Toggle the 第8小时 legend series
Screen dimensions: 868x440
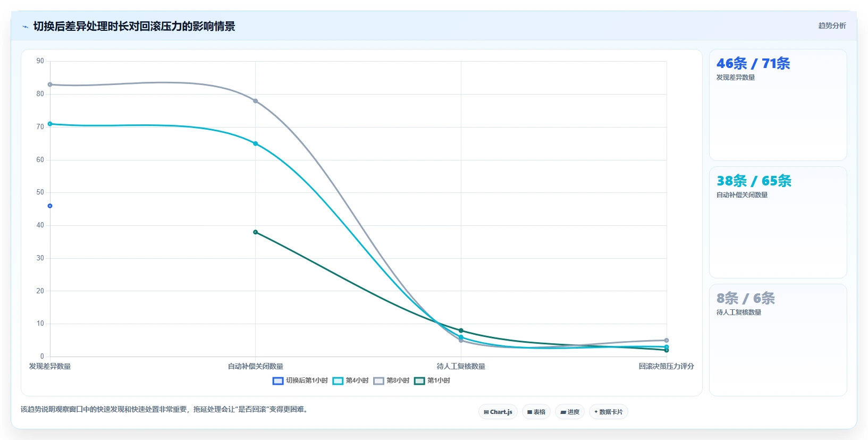tap(391, 380)
